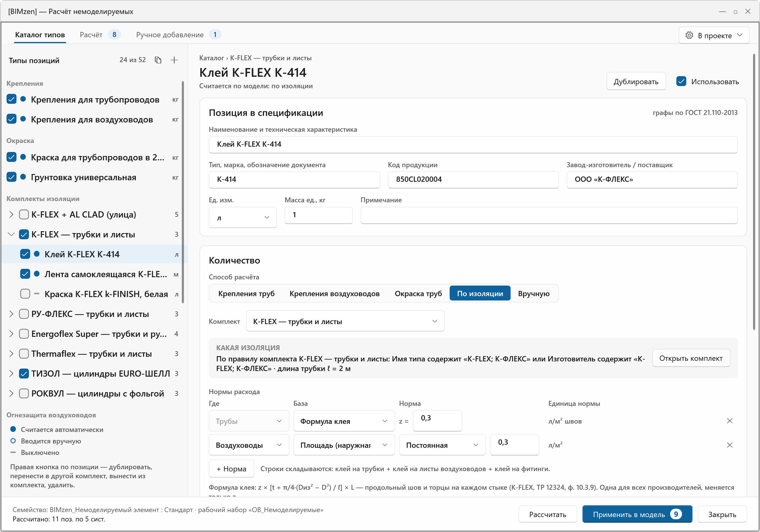Click the Примечание input field
This screenshot has width=760, height=532.
549,215
